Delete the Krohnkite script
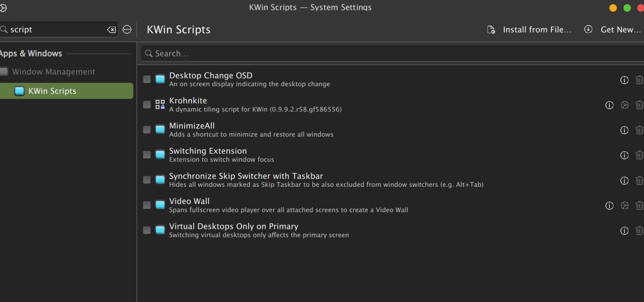 [x=639, y=105]
